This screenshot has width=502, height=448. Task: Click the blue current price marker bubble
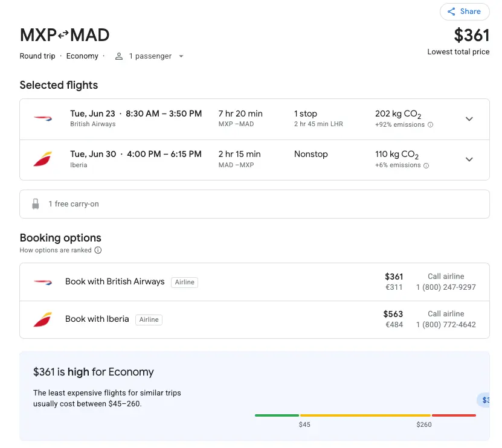tap(483, 400)
